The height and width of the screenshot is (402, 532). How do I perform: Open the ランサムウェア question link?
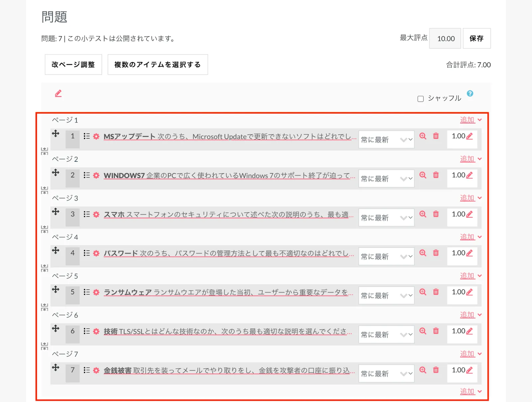128,292
